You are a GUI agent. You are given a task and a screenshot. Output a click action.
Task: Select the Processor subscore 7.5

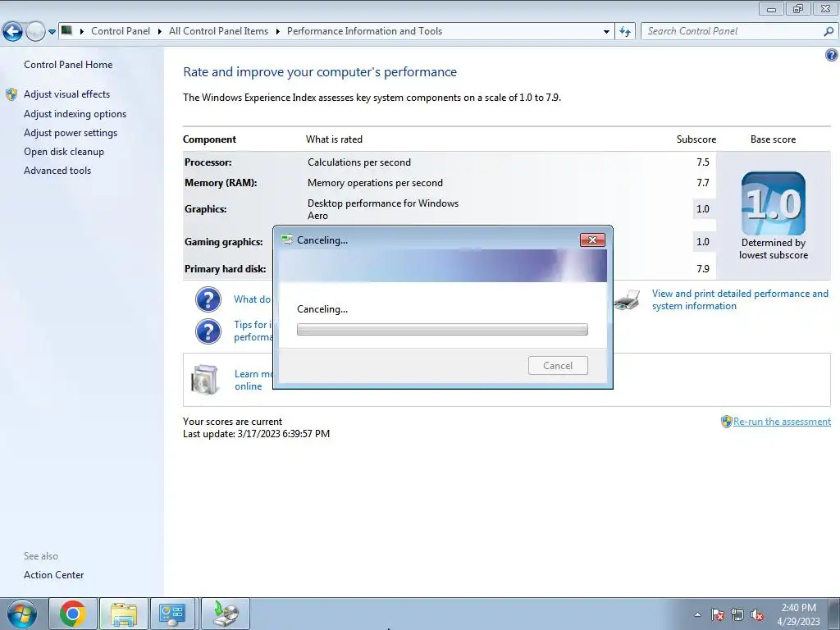(x=703, y=162)
